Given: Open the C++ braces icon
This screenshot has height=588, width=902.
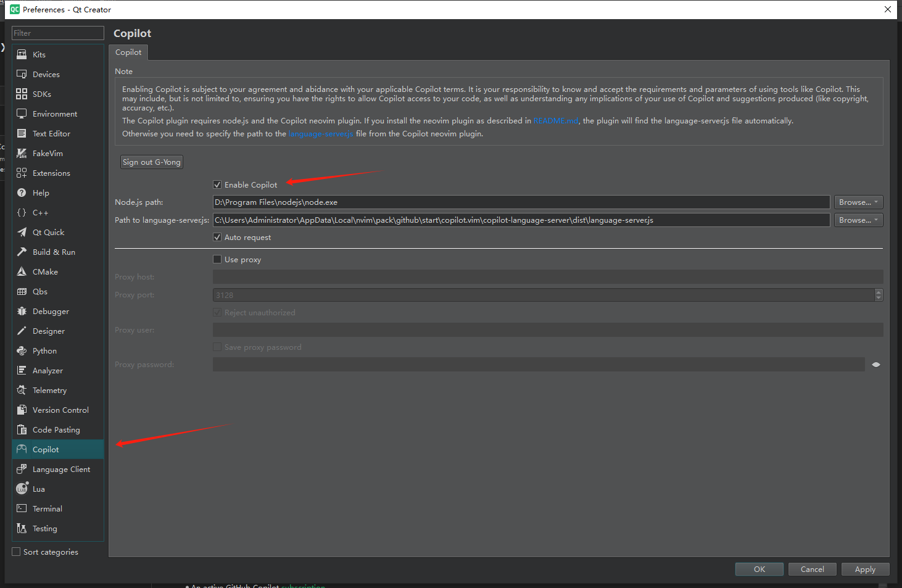Looking at the screenshot, I should click(22, 212).
